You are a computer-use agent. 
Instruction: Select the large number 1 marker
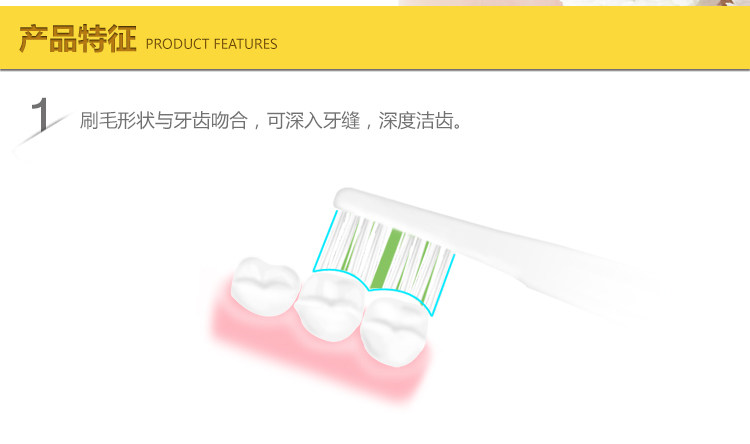pos(41,114)
